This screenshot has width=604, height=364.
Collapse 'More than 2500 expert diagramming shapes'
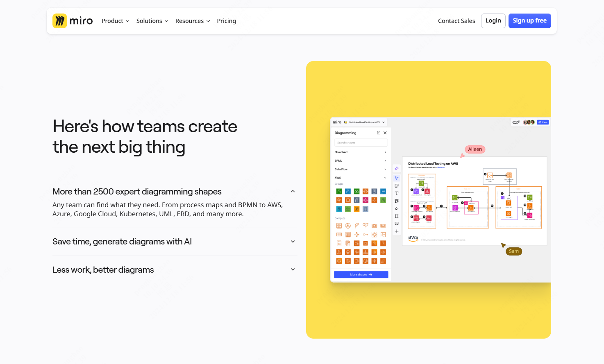(x=293, y=192)
